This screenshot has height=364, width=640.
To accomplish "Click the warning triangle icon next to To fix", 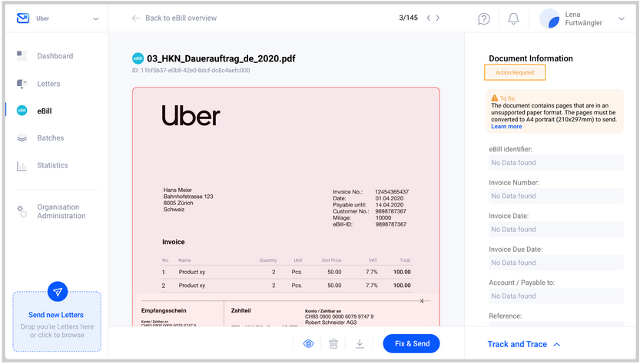I will pos(494,98).
